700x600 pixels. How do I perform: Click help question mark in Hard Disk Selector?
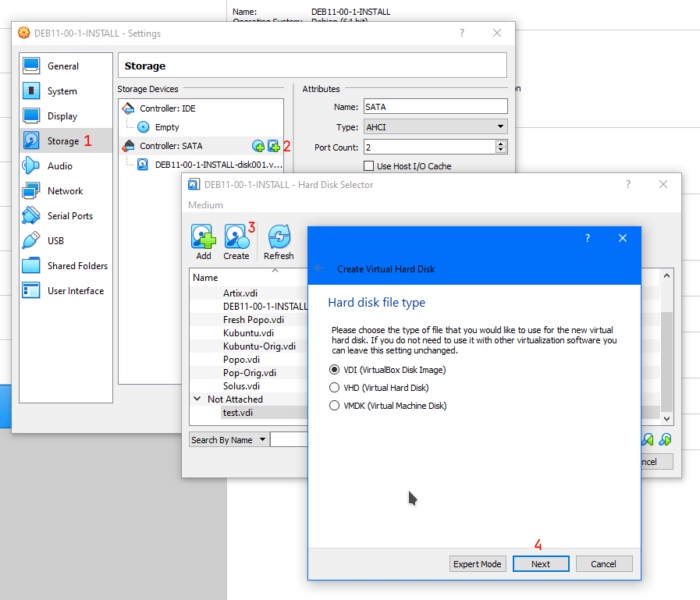tap(628, 184)
